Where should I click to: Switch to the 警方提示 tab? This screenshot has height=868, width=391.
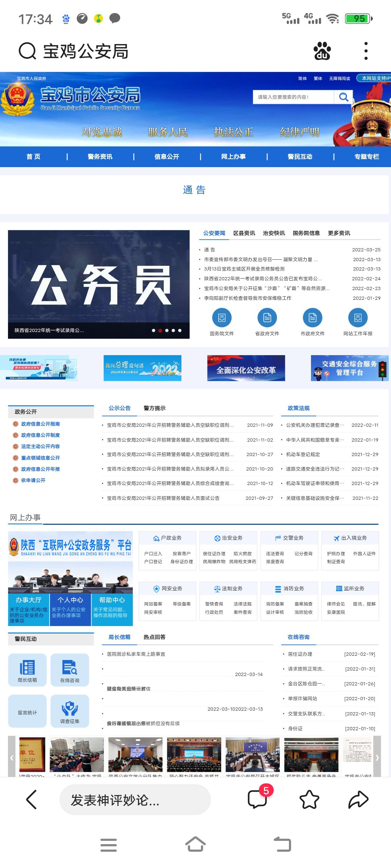[155, 408]
